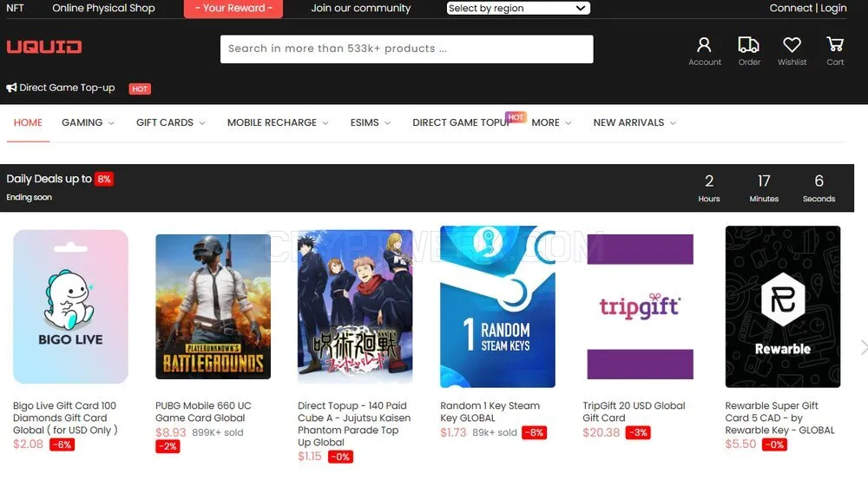Open Join our community link
The image size is (868, 493).
(361, 9)
